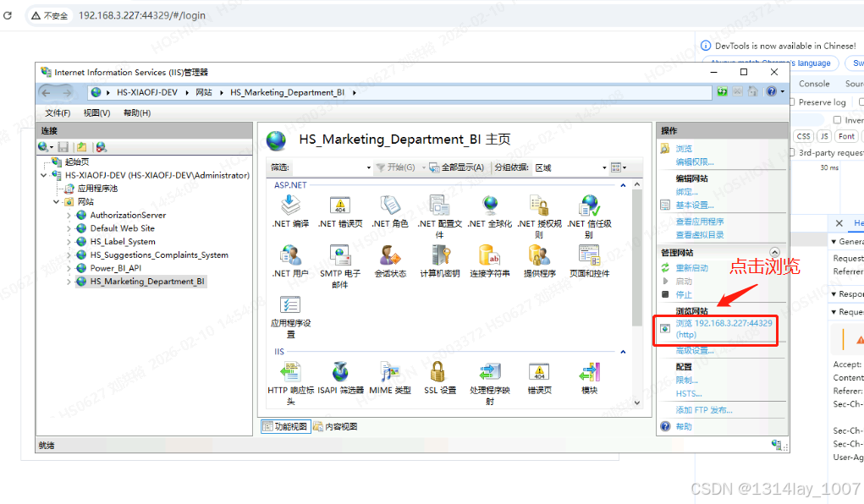Image resolution: width=864 pixels, height=504 pixels.
Task: Open the HTTP 响应标头 icon
Action: [290, 372]
